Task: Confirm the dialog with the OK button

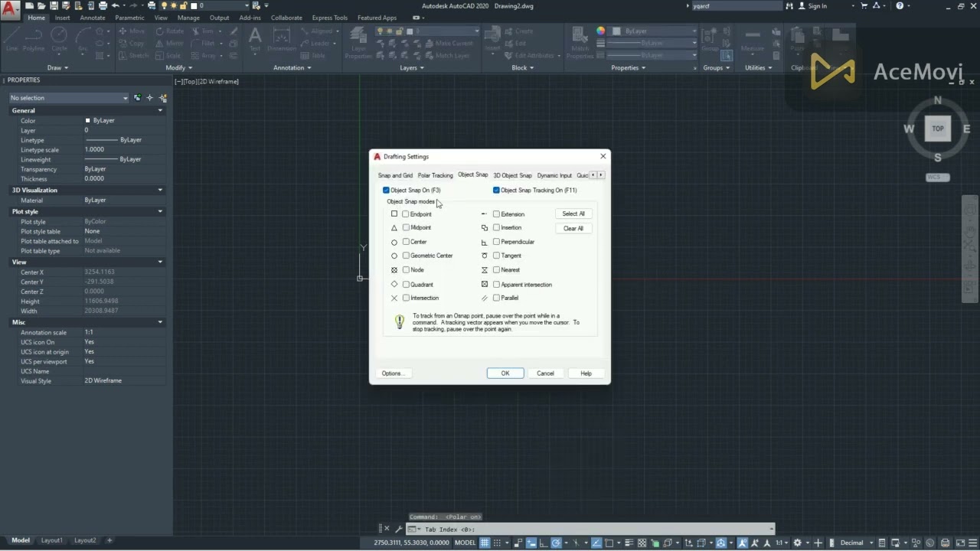Action: [505, 373]
